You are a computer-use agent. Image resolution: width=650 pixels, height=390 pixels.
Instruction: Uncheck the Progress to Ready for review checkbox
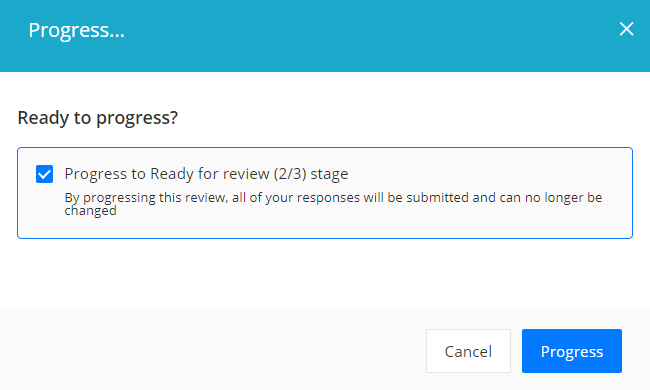tap(44, 174)
